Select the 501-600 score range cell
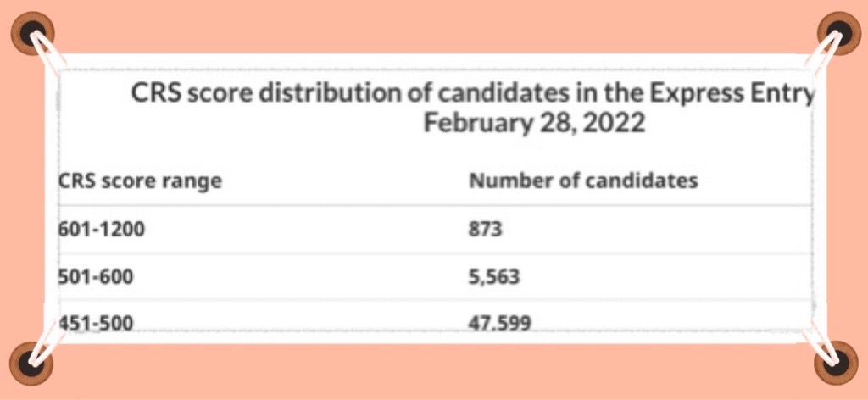Image resolution: width=868 pixels, height=400 pixels. tap(95, 276)
